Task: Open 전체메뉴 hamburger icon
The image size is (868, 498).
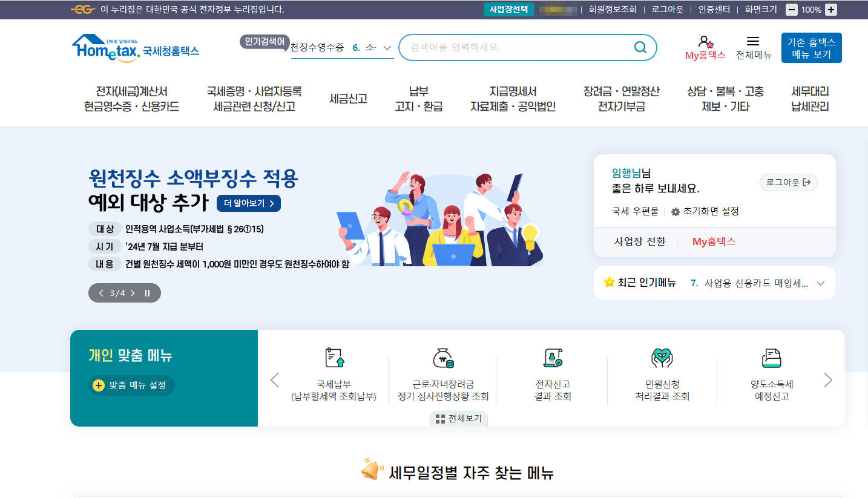Action: 753,41
